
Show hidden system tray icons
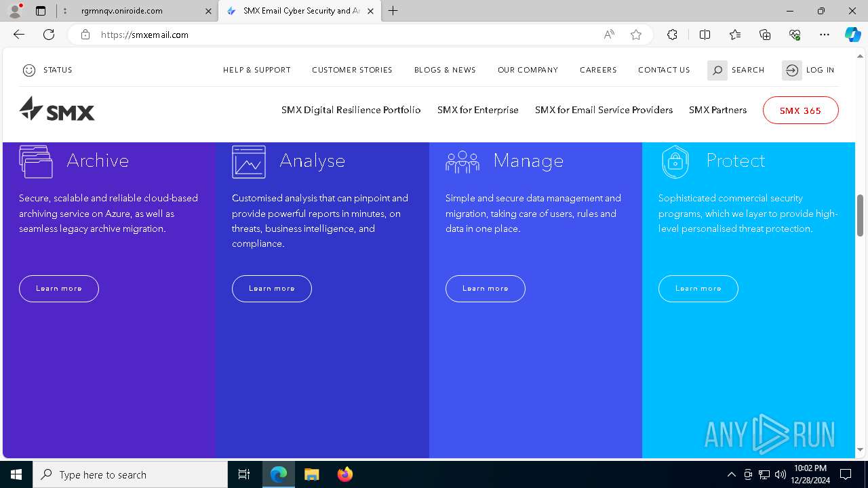point(731,474)
